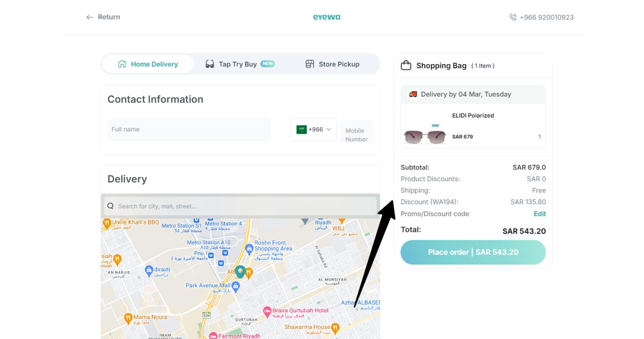The height and width of the screenshot is (339, 644).
Task: Click Delivery by 04 Mar, Tuesday text
Action: coord(466,94)
